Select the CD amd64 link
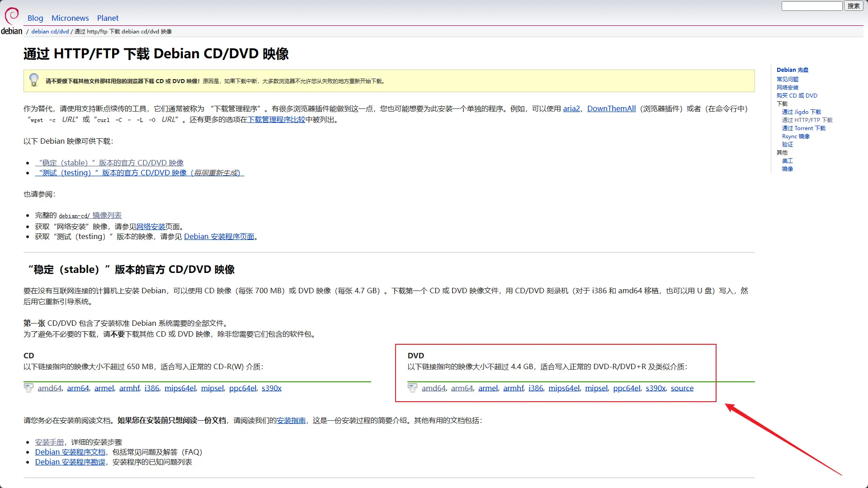The width and height of the screenshot is (868, 488). [x=49, y=388]
